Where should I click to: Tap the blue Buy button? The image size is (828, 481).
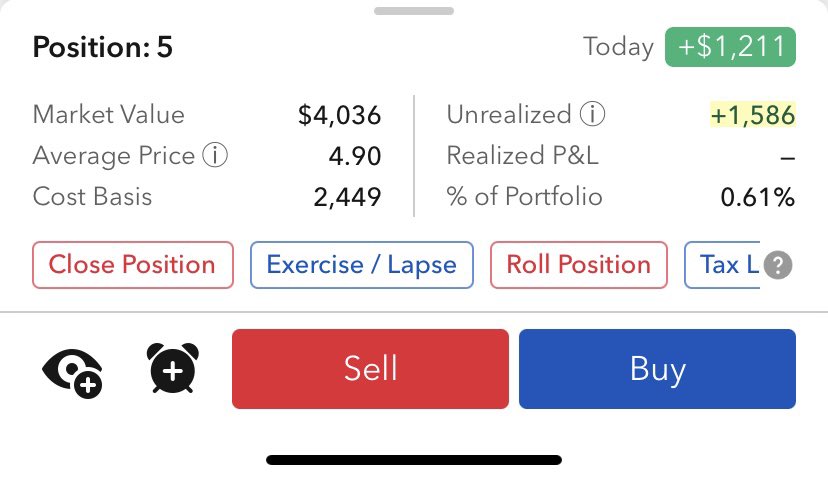(657, 369)
